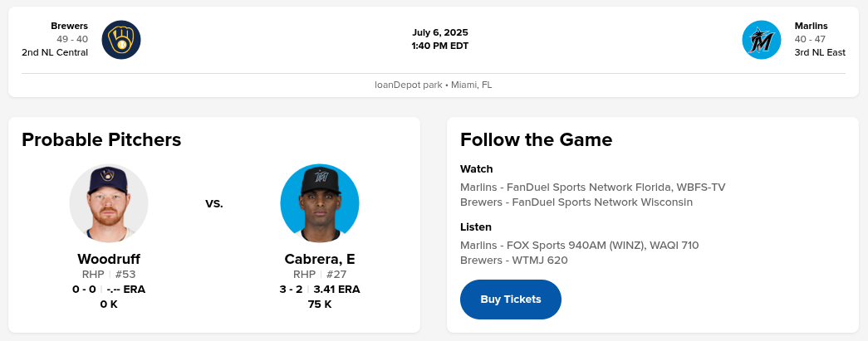Click the Probable Pitchers heading

pyautogui.click(x=101, y=139)
